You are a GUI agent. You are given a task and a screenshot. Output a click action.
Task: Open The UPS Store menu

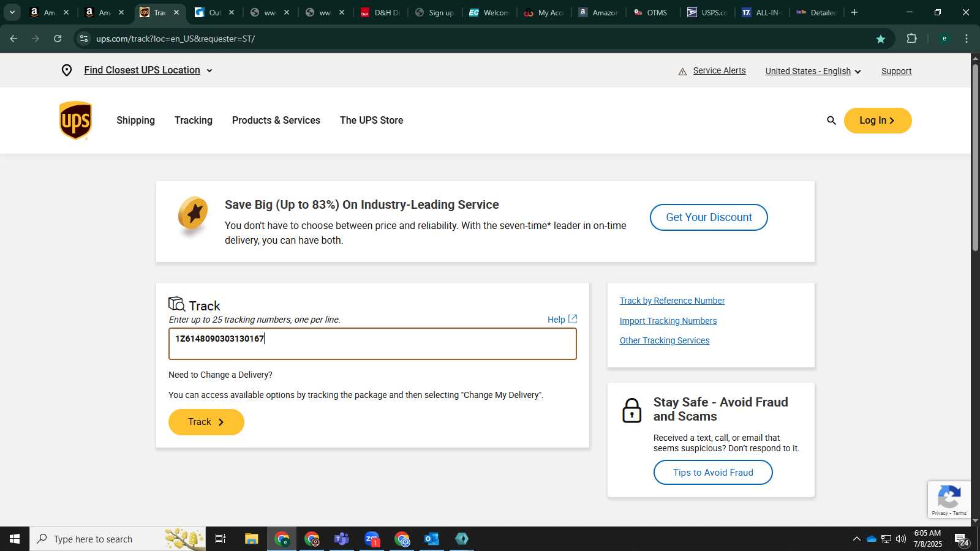point(372,121)
